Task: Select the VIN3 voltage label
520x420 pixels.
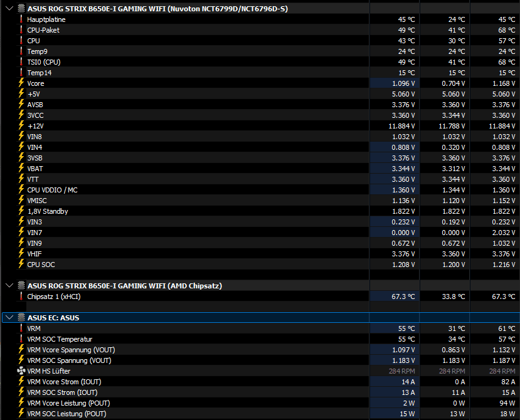Action: pos(34,222)
